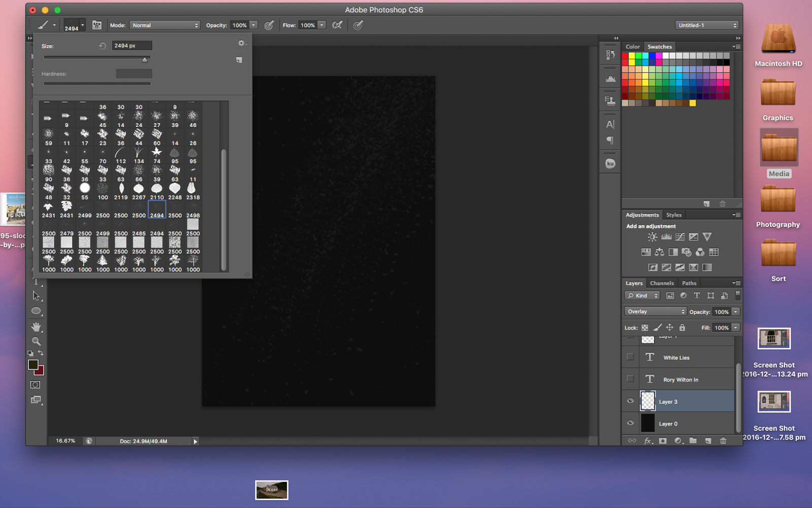The height and width of the screenshot is (508, 812).
Task: Adjust the brush Size slider handle
Action: point(145,59)
